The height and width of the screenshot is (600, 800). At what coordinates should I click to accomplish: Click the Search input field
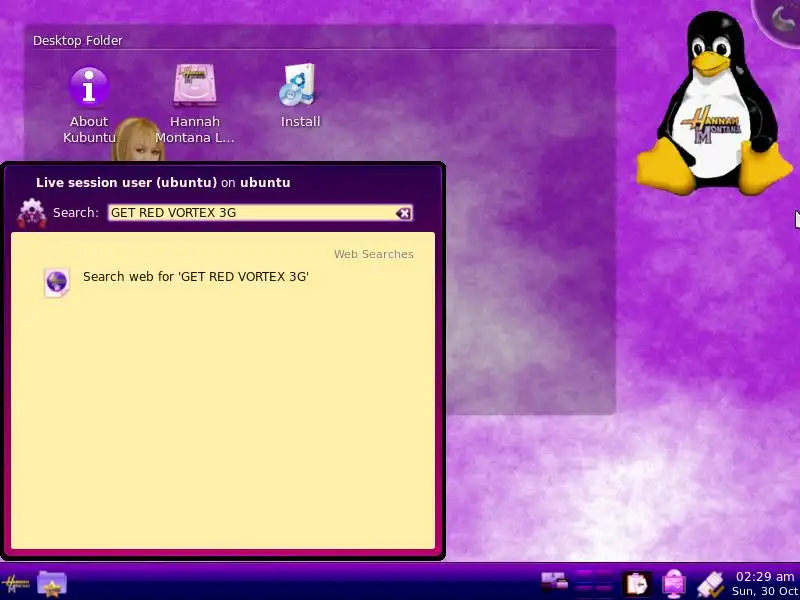pyautogui.click(x=260, y=213)
